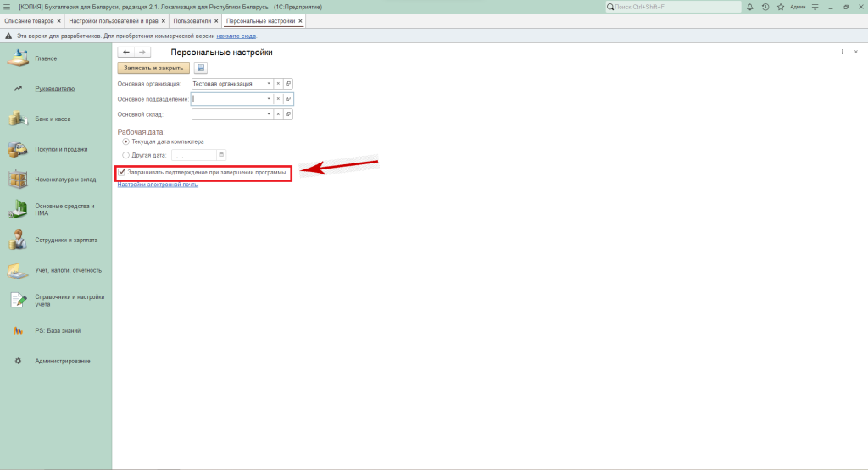This screenshot has height=470, width=868.
Task: Open Банк и касса section in sidebar
Action: pyautogui.click(x=52, y=119)
